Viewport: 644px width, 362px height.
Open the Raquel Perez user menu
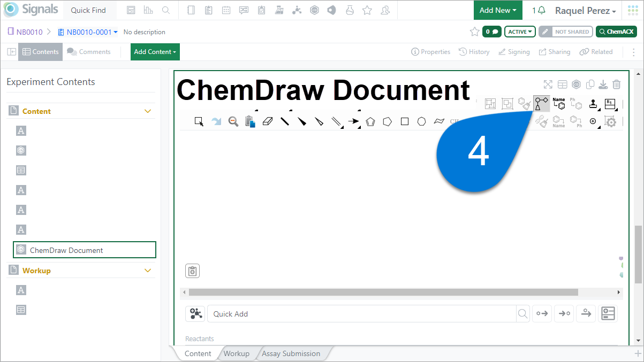click(585, 11)
